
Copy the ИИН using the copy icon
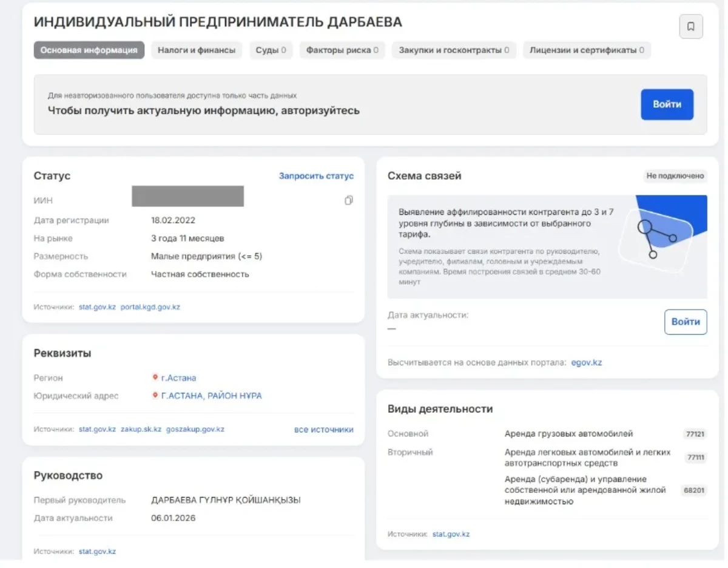349,200
